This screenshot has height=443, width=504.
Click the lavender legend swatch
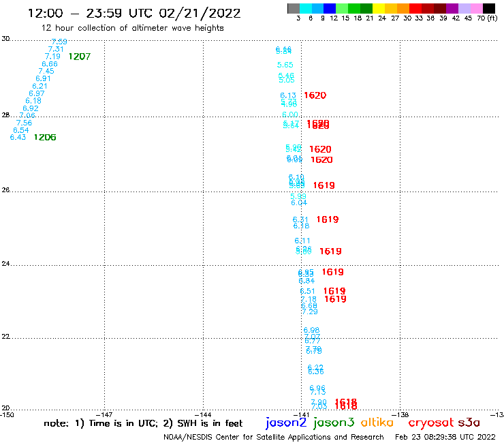point(464,8)
